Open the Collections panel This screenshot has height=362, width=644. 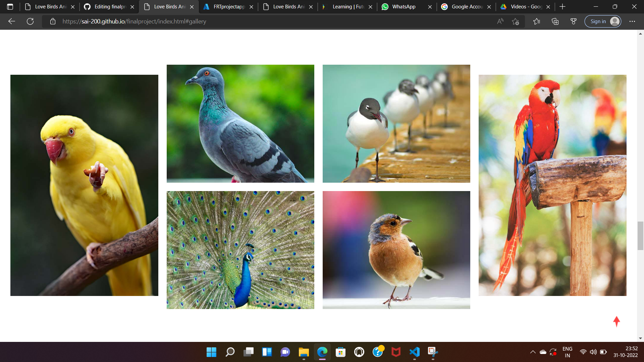coord(555,21)
